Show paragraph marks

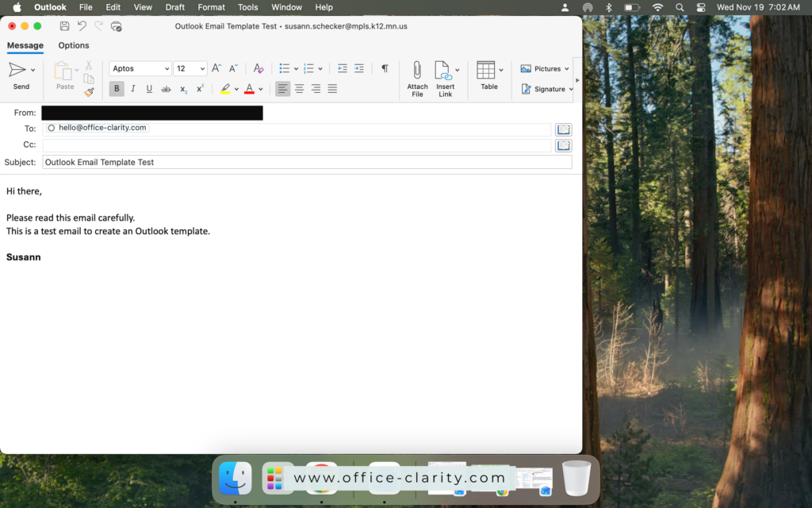point(385,68)
